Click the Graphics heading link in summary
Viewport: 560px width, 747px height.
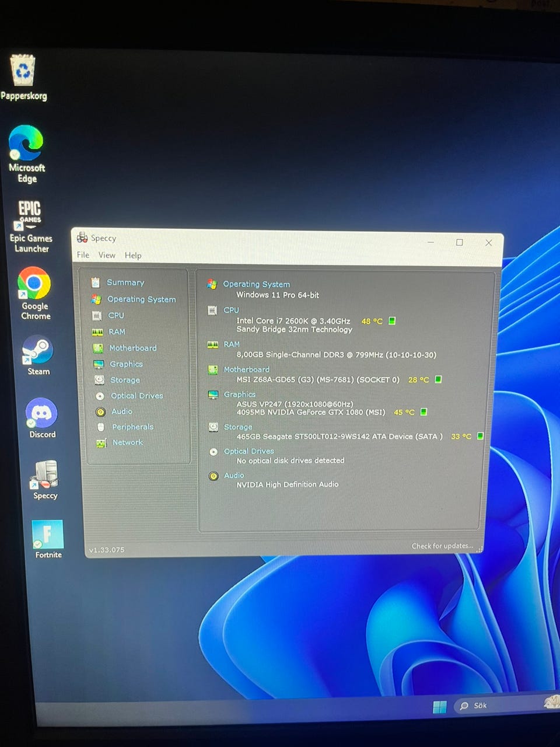tap(240, 395)
